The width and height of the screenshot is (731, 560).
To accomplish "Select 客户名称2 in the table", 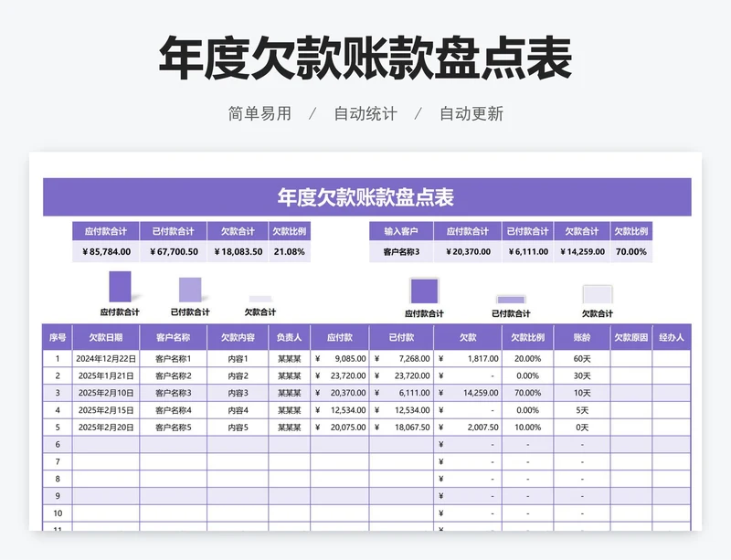I will tap(174, 375).
